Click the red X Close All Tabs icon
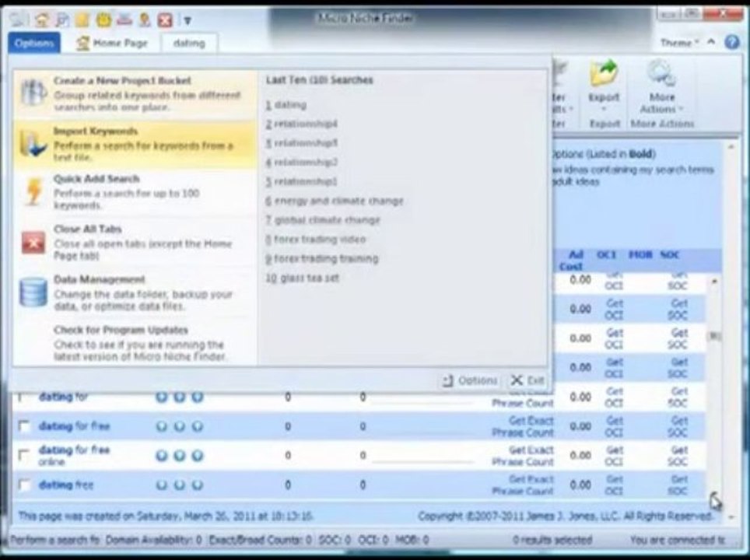Image resolution: width=750 pixels, height=560 pixels. pos(33,243)
